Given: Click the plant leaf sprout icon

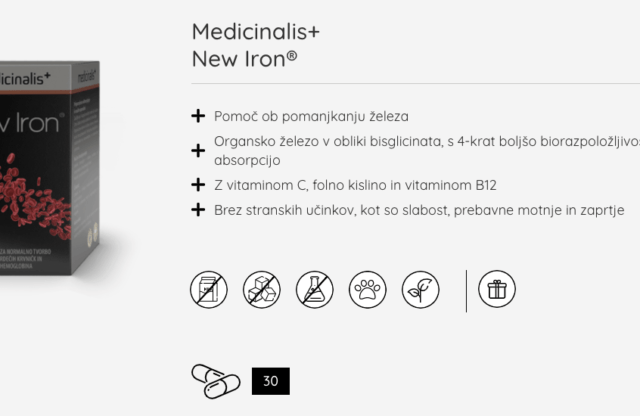Looking at the screenshot, I should pos(420,289).
